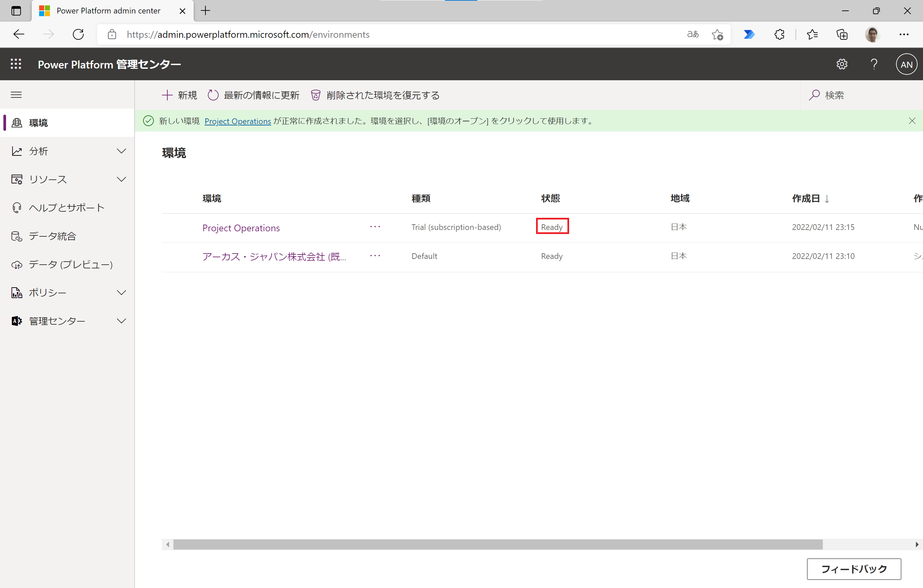Open the favorites list icon
This screenshot has width=923, height=588.
pyautogui.click(x=812, y=34)
